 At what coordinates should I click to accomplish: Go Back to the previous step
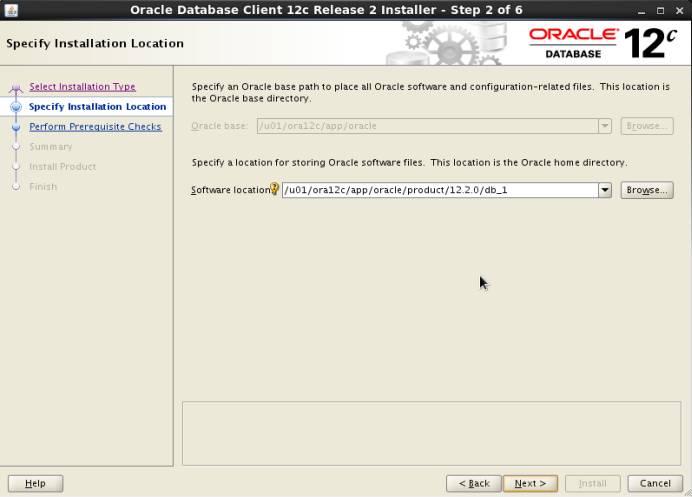[474, 483]
